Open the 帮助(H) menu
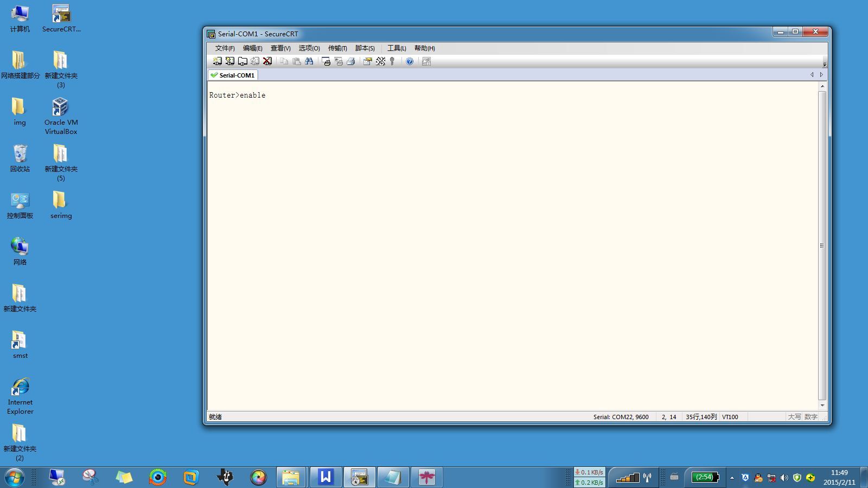868x488 pixels. (x=425, y=48)
